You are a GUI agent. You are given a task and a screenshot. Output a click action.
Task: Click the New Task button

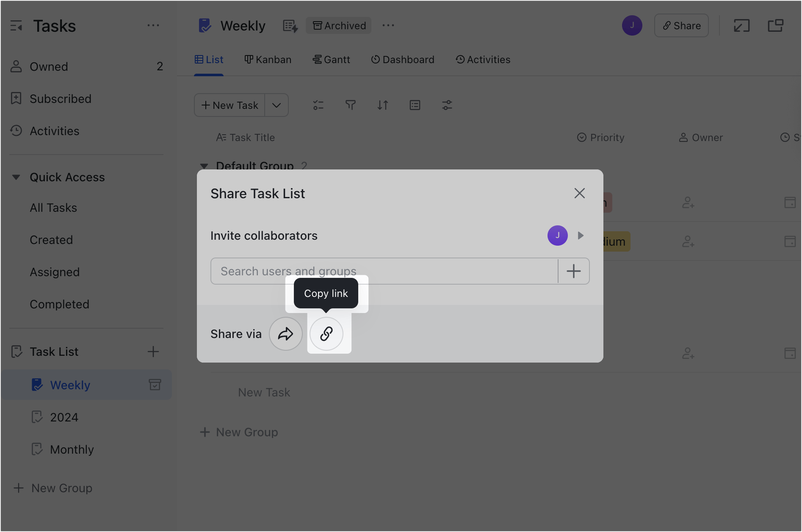pyautogui.click(x=230, y=105)
